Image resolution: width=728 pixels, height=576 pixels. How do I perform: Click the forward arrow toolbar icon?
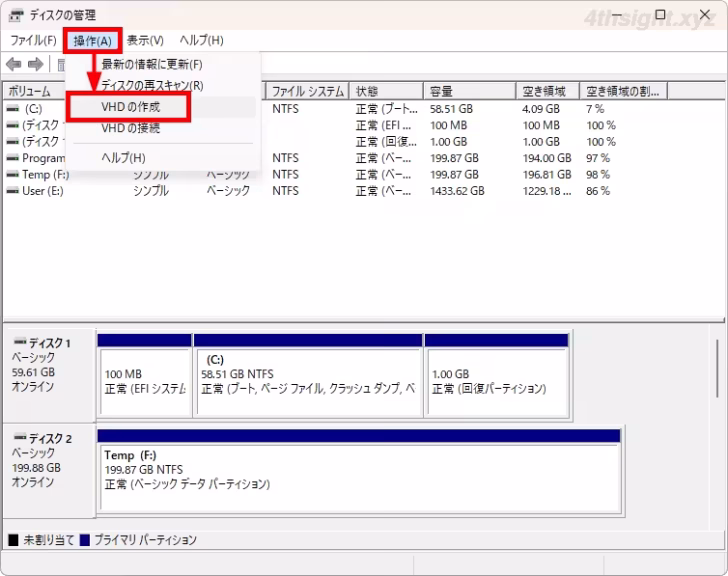(35, 64)
